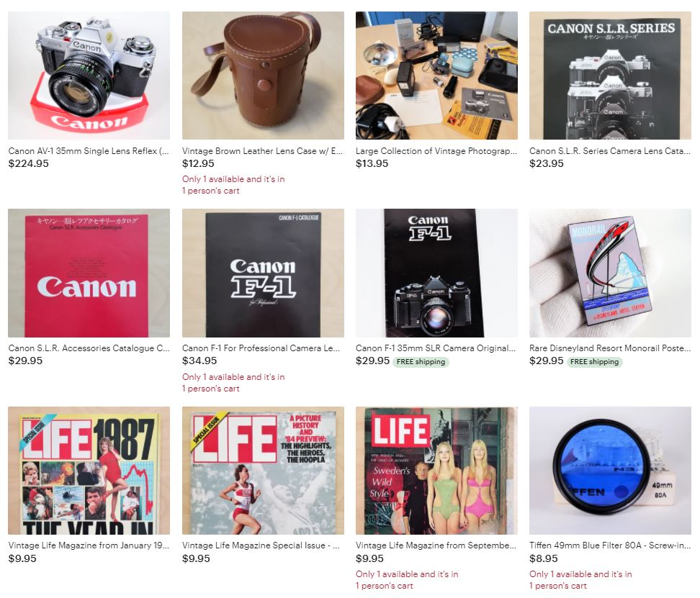Open the LIFE Special Issue '84 preview cover
This screenshot has width=700, height=598.
[x=263, y=471]
